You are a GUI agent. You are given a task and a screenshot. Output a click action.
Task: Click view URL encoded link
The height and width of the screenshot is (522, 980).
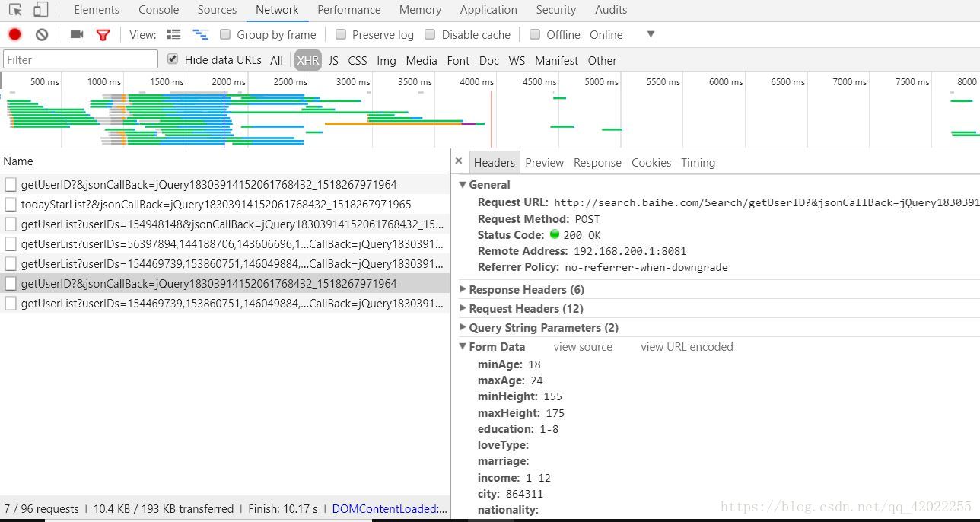[x=687, y=347]
